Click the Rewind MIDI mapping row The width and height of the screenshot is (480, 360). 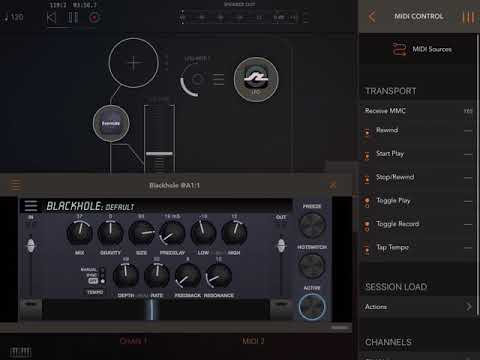coord(418,131)
